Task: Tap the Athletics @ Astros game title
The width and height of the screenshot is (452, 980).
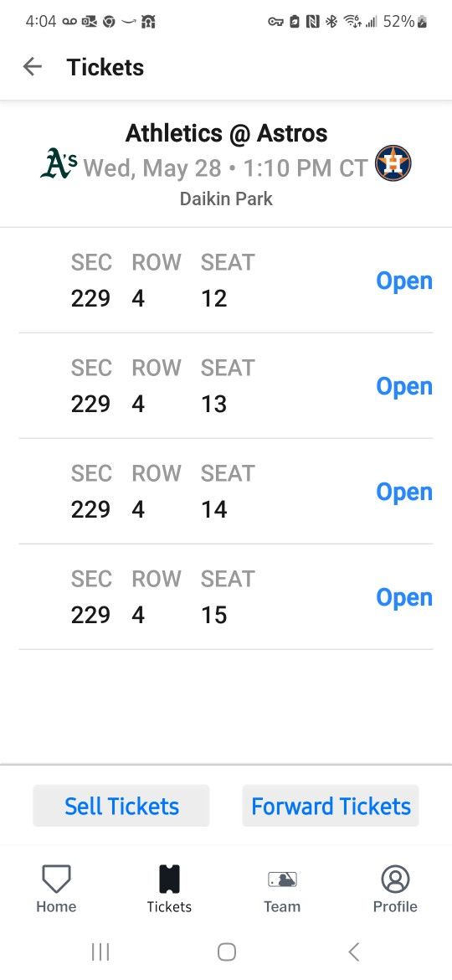Action: 226,133
